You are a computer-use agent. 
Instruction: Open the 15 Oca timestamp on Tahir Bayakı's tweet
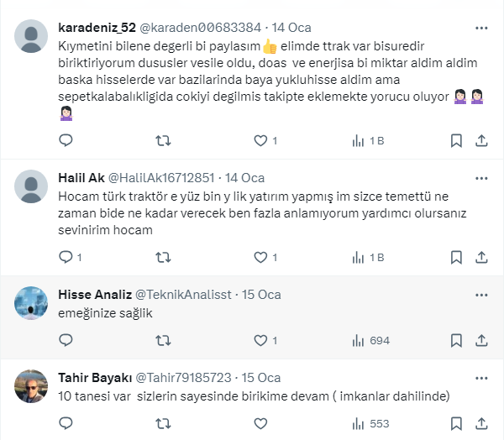pos(260,377)
